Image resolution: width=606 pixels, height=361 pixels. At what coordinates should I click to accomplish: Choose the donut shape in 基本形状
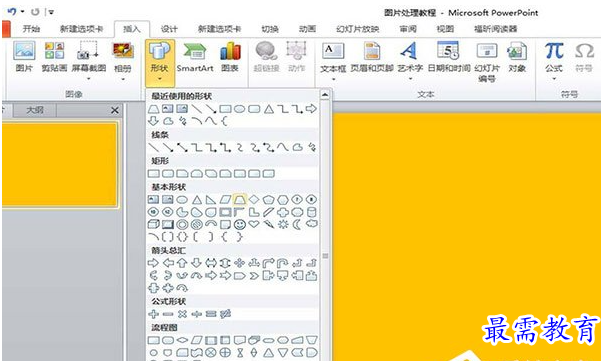click(182, 224)
